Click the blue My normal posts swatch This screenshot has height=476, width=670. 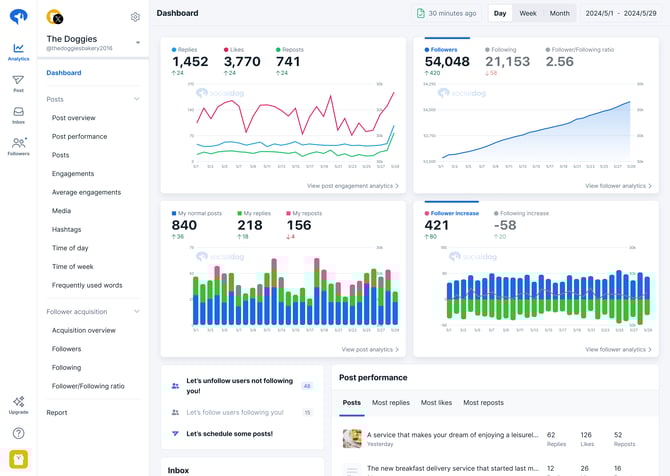174,213
